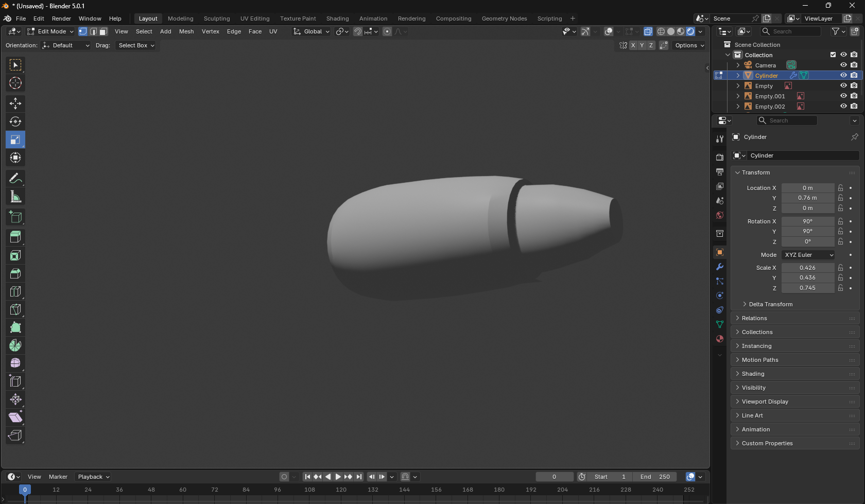Toggle proportional editing
865x504 pixels.
(x=387, y=31)
